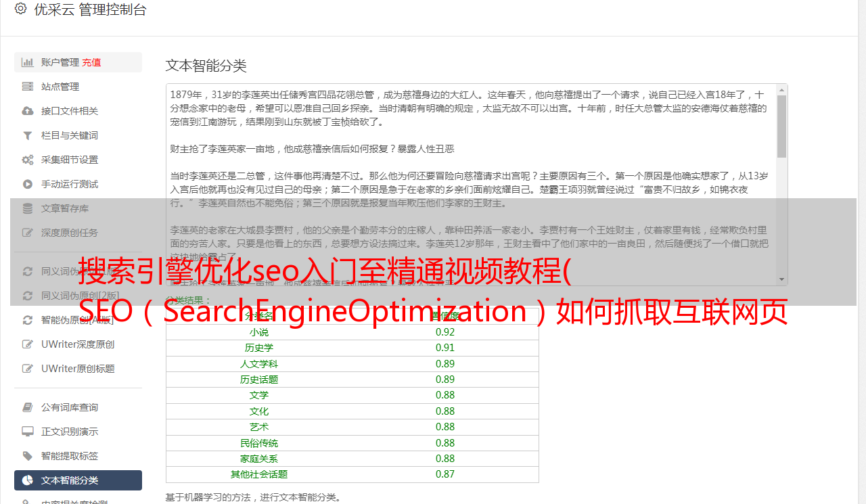Click the edit icon for UWriter原创标题
This screenshot has height=504, width=866.
click(x=27, y=369)
